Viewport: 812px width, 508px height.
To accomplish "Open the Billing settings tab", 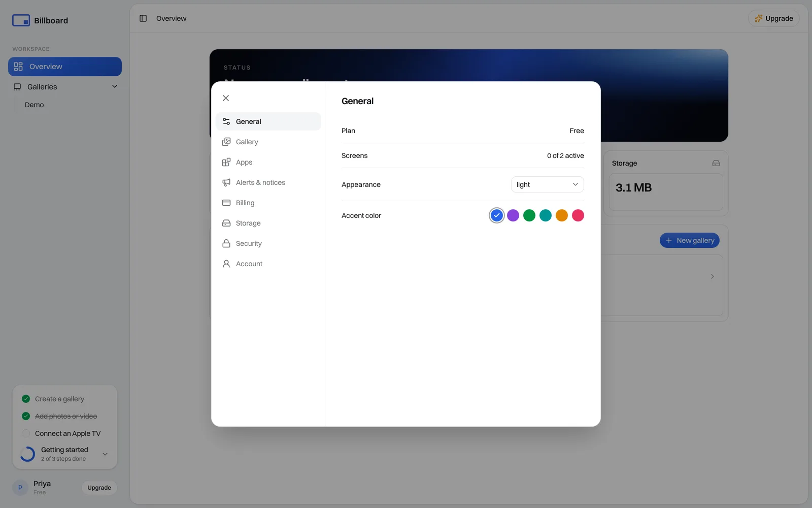I will click(268, 203).
